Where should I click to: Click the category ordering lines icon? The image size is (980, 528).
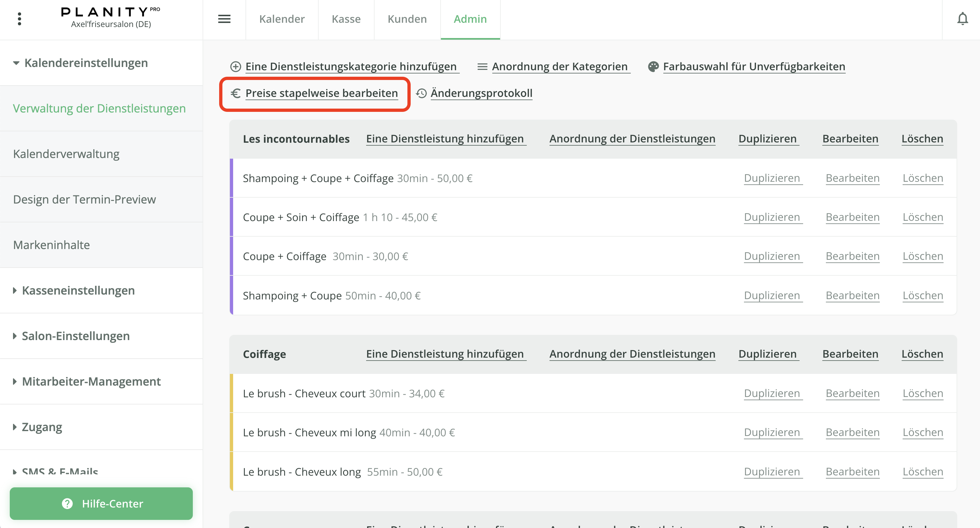pyautogui.click(x=482, y=67)
